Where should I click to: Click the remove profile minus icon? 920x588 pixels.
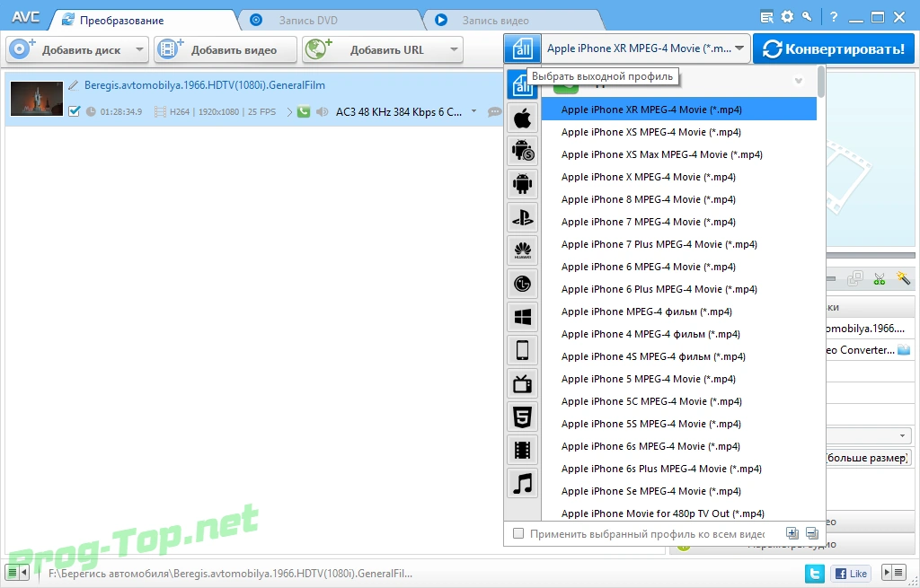(x=812, y=533)
